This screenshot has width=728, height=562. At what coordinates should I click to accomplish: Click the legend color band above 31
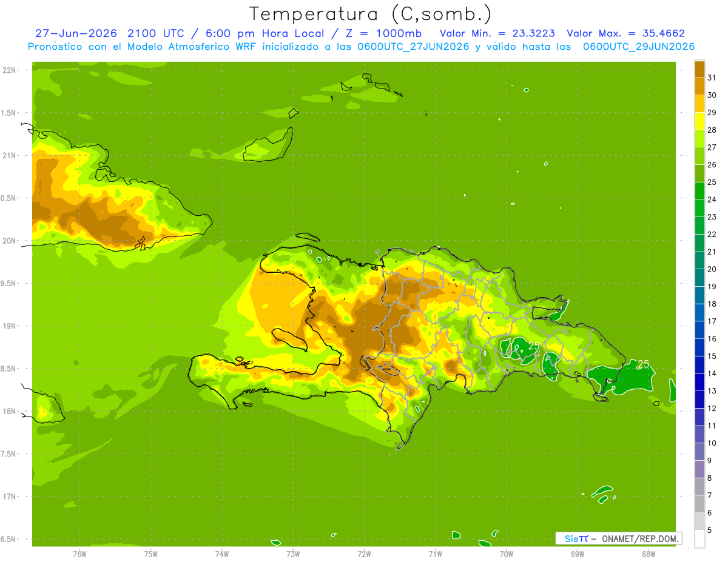coord(699,69)
